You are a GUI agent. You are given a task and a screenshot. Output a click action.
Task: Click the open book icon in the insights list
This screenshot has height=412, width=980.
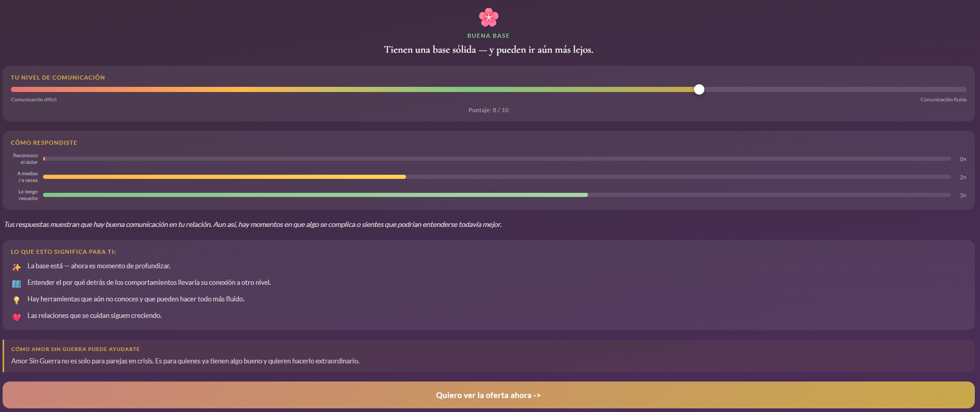click(x=16, y=283)
